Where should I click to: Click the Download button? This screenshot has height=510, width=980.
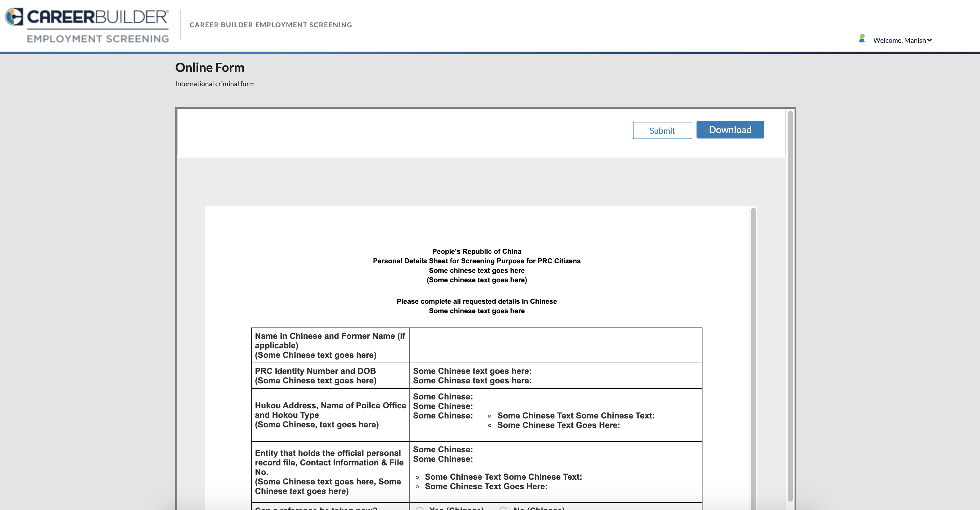pos(730,130)
